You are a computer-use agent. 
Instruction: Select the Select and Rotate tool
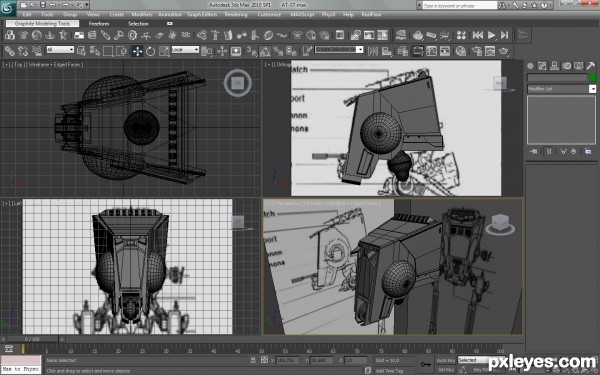coord(150,51)
